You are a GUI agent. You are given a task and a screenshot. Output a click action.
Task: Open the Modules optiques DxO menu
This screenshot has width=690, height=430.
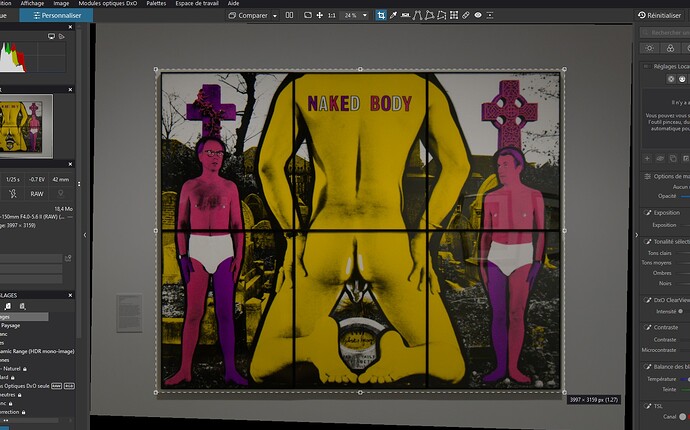point(108,4)
